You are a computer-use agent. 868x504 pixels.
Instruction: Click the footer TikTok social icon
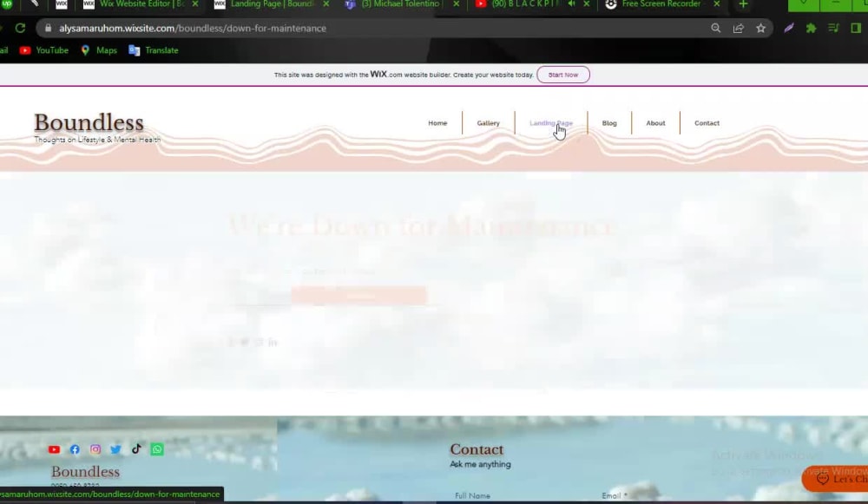(x=136, y=448)
